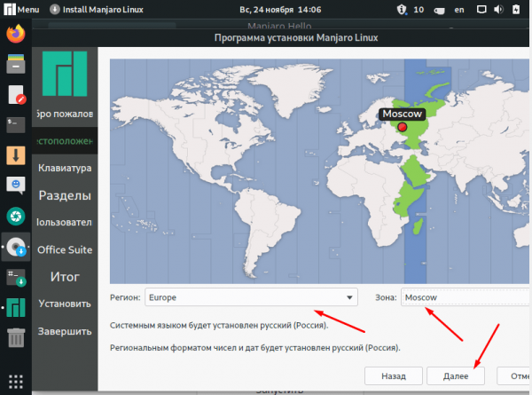Click the system language notice text
This screenshot has width=532, height=395.
tap(219, 326)
